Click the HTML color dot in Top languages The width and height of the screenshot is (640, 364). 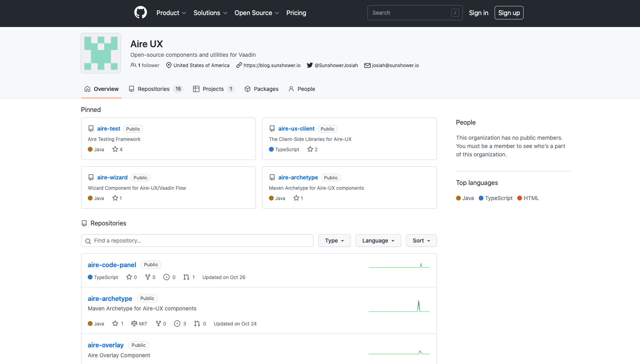(520, 198)
